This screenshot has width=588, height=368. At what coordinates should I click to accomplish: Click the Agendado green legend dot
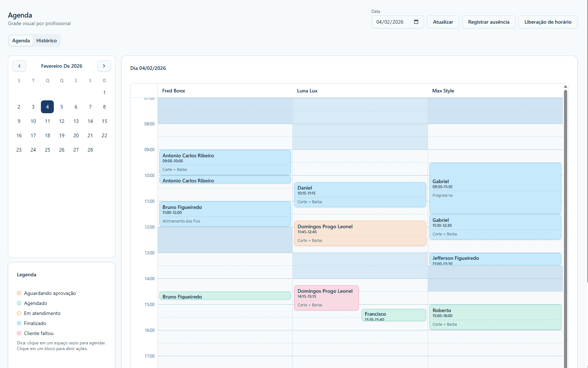[19, 303]
